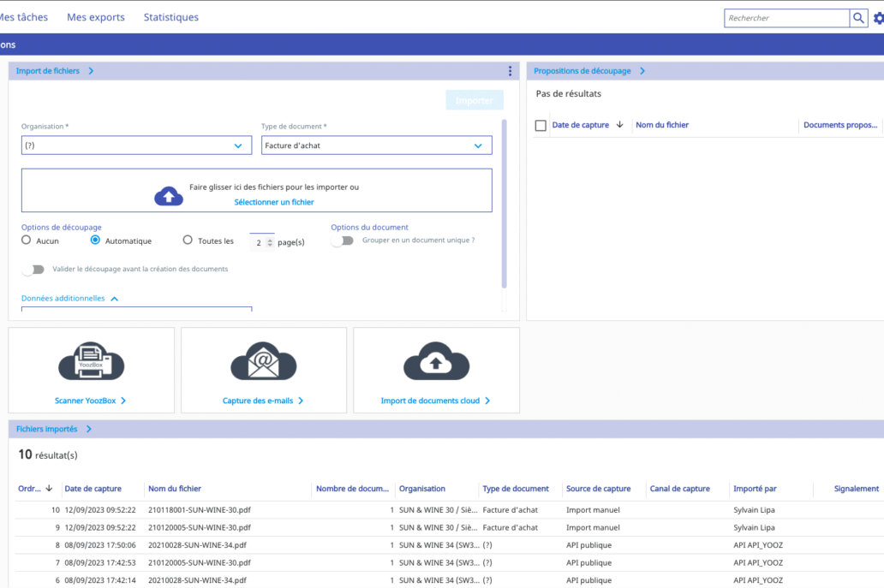
Task: Sort by Nombre de docum... column
Action: tap(352, 489)
